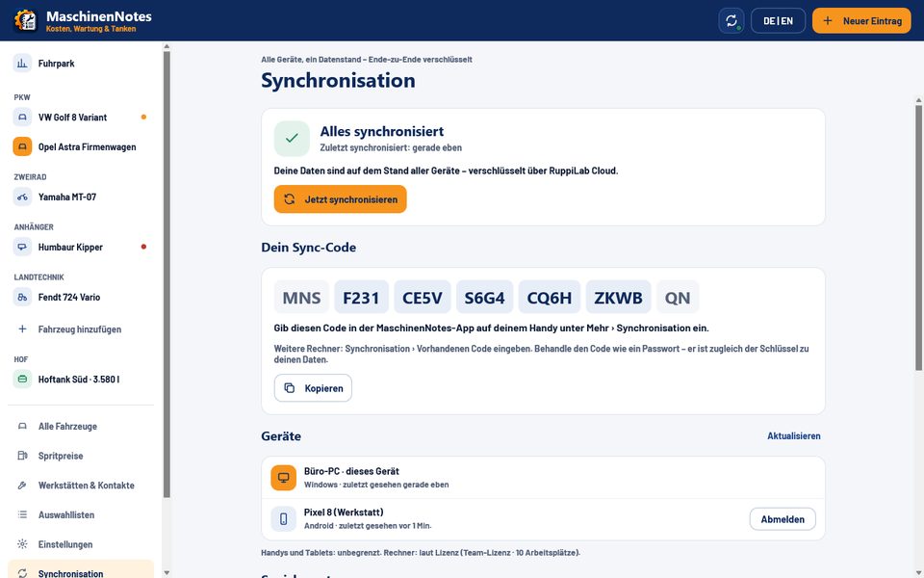This screenshot has height=578, width=924.
Task: Click sync code segment S6G4
Action: click(x=484, y=298)
